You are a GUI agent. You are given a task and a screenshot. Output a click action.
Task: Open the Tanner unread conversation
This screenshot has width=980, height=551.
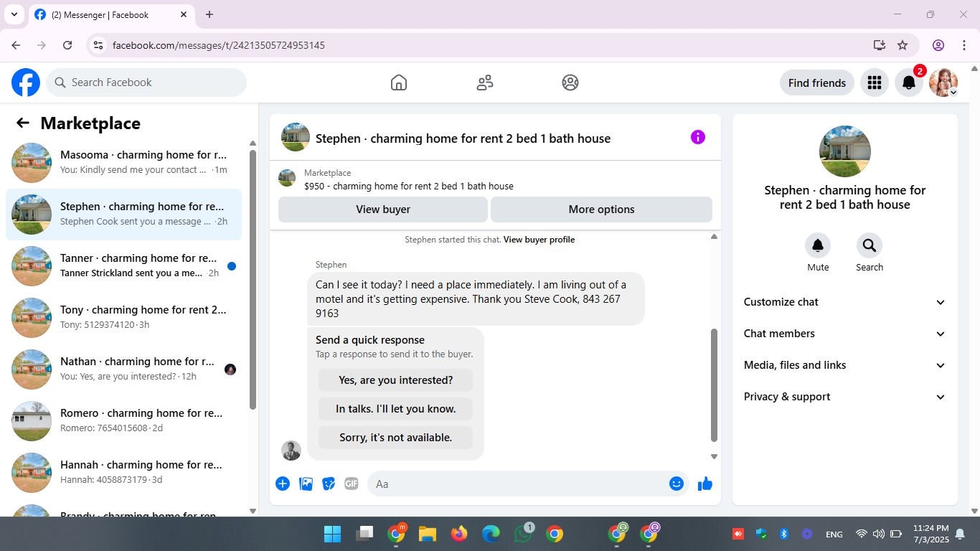123,266
